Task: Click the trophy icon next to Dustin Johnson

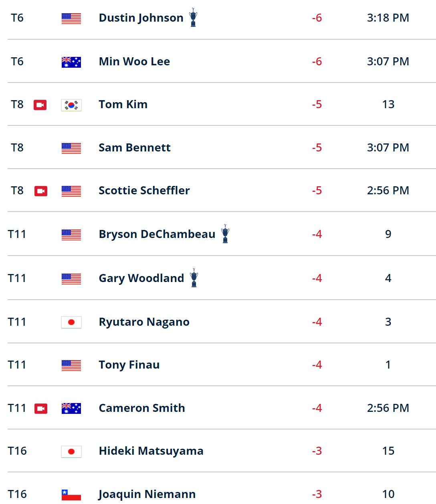Action: (193, 18)
